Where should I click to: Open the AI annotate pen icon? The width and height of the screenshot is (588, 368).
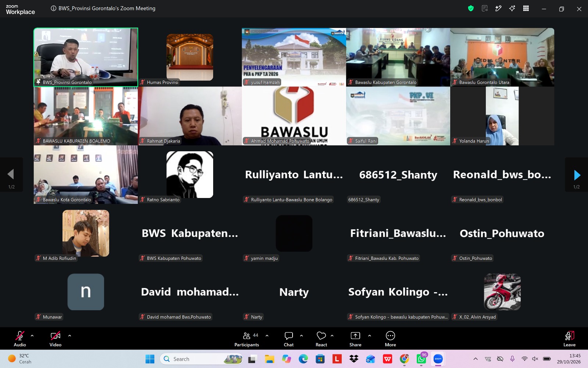(x=498, y=8)
